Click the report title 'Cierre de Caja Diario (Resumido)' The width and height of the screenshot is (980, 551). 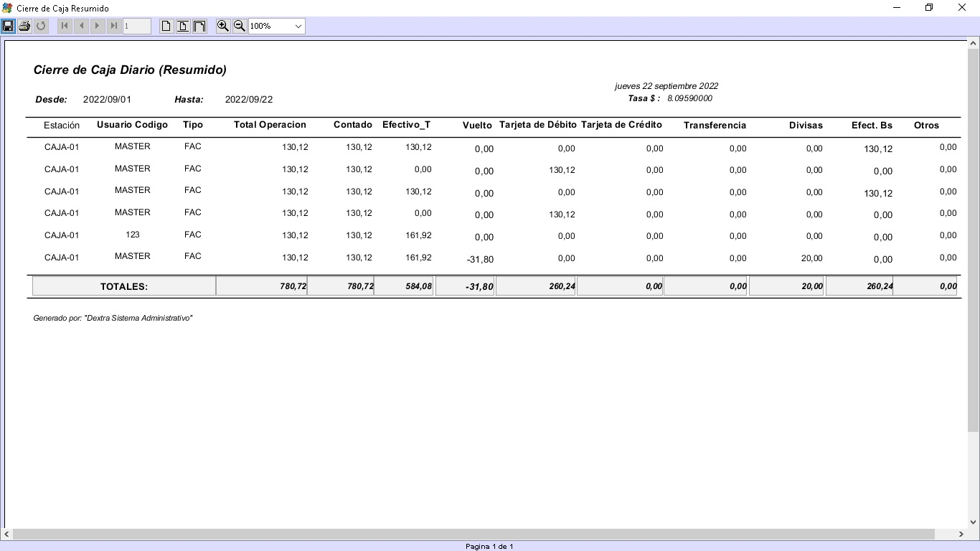point(130,70)
